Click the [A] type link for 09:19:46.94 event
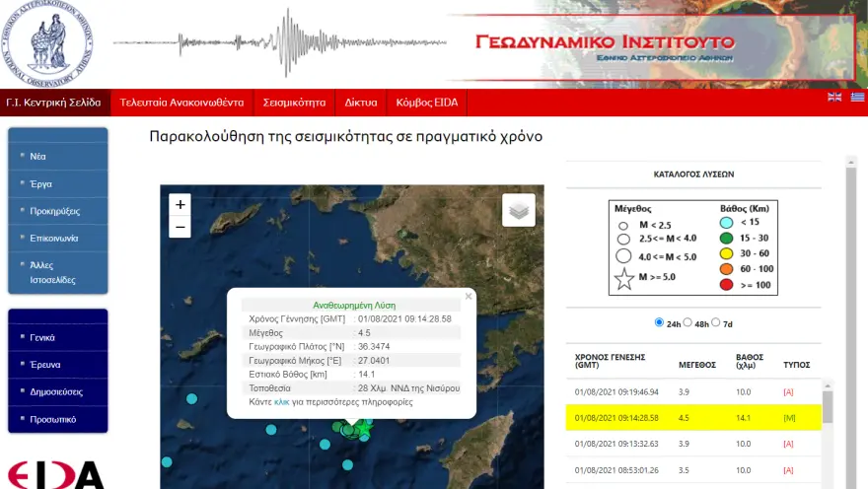The image size is (868, 489). (x=788, y=391)
